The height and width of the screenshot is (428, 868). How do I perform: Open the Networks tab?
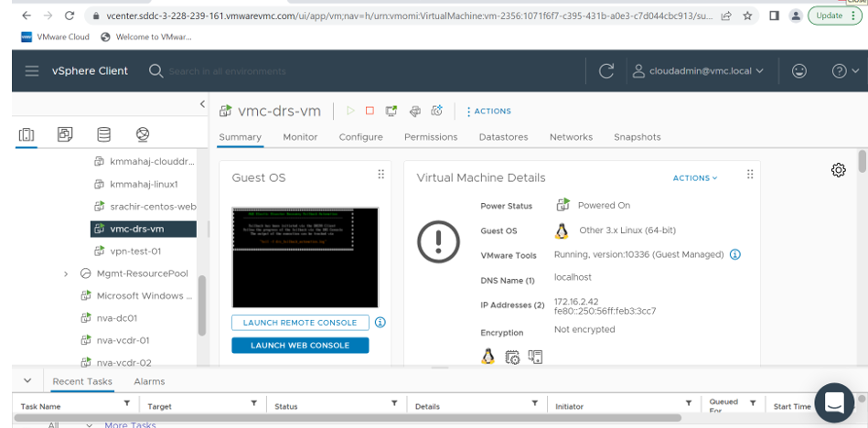pos(571,137)
